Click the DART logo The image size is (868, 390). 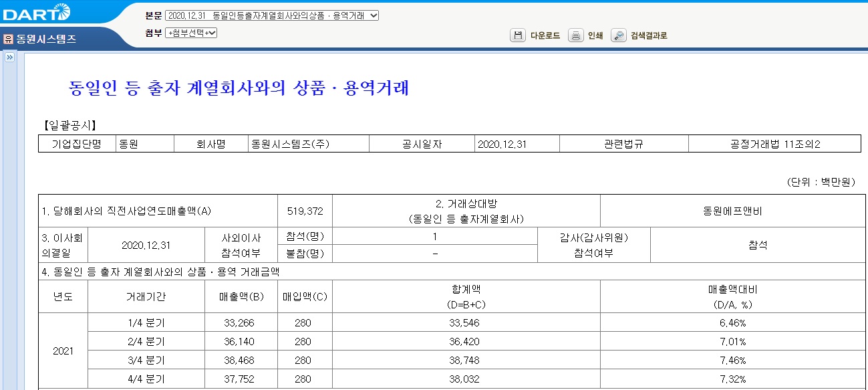point(36,12)
